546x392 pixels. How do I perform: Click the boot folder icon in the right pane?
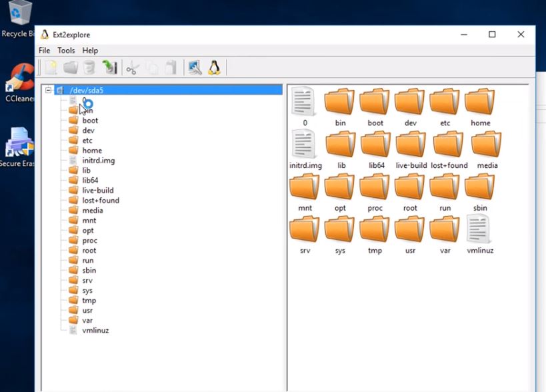tap(374, 101)
